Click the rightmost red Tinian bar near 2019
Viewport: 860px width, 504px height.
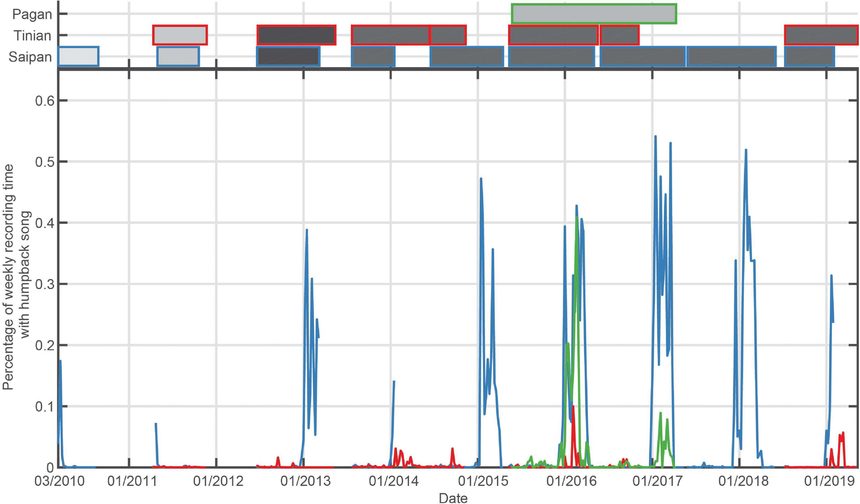[821, 35]
